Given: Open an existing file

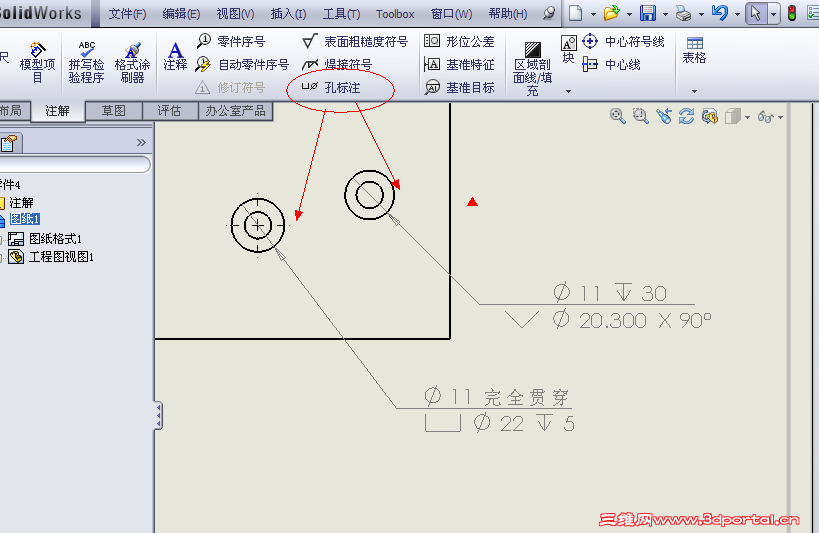Looking at the screenshot, I should [611, 13].
